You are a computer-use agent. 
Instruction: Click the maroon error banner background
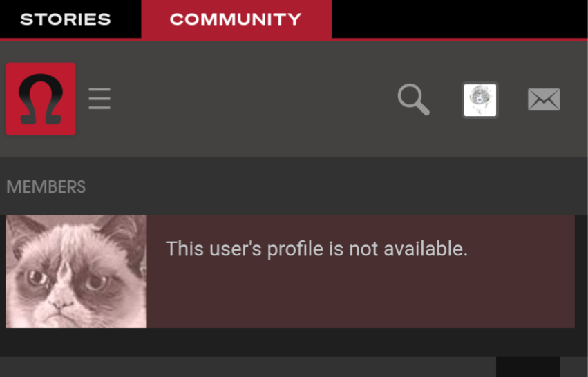pyautogui.click(x=360, y=300)
